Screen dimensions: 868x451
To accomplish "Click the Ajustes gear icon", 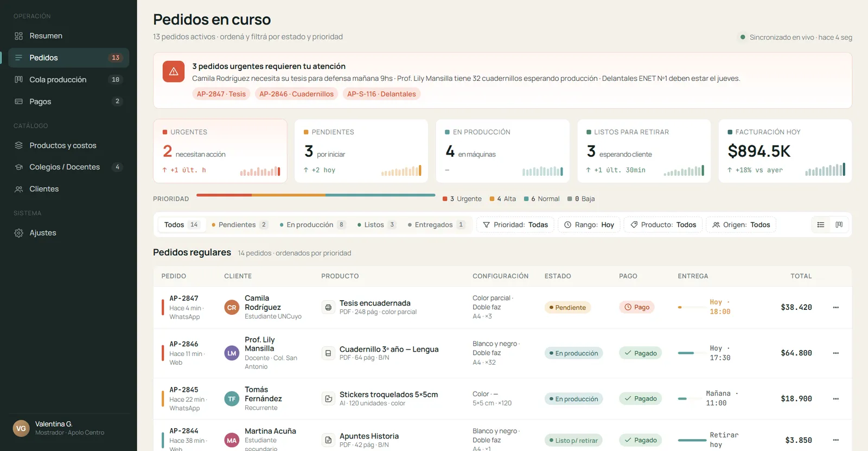I will [x=19, y=233].
